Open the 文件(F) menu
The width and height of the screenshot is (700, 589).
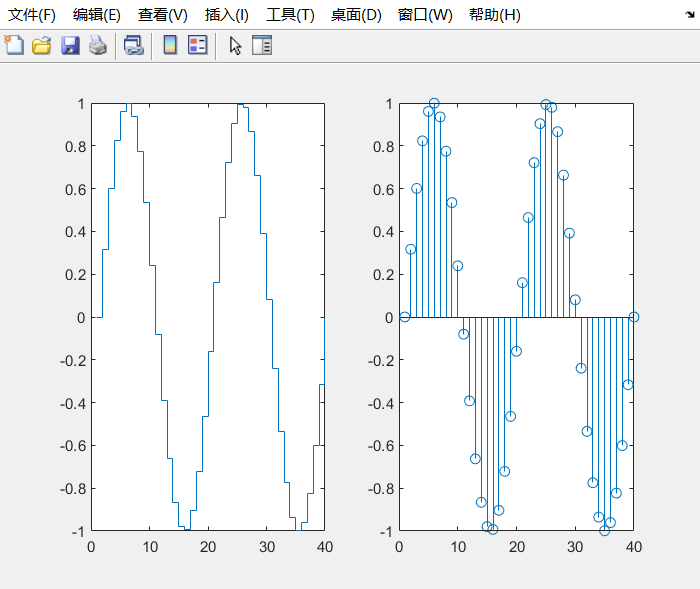pyautogui.click(x=32, y=15)
